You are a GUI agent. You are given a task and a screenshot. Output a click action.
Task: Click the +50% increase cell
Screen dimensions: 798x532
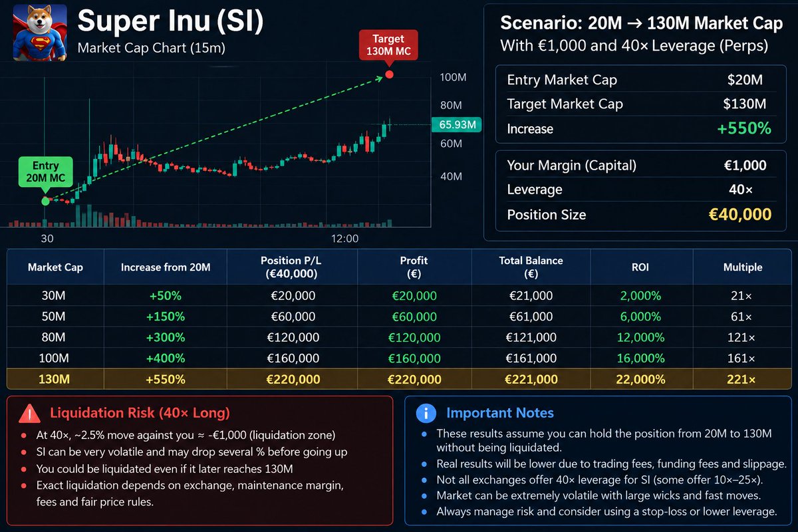tap(166, 296)
